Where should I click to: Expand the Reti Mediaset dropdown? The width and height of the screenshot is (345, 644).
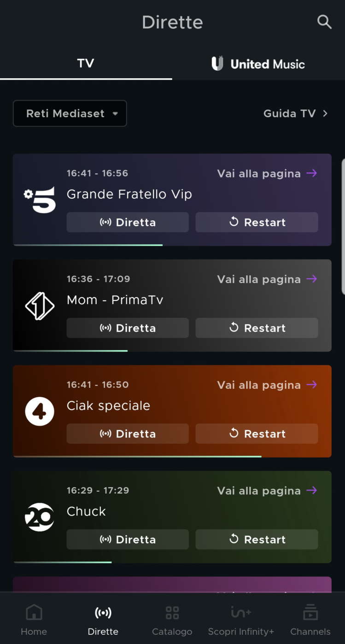click(x=70, y=113)
